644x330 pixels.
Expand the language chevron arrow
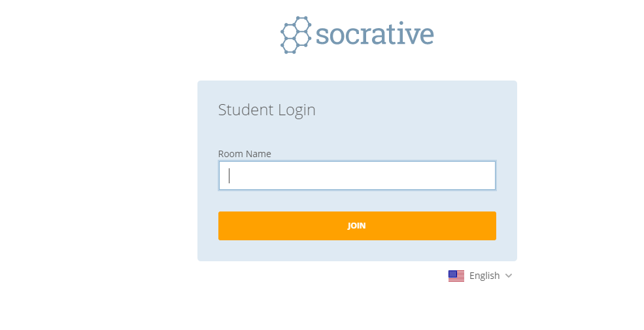tap(509, 276)
